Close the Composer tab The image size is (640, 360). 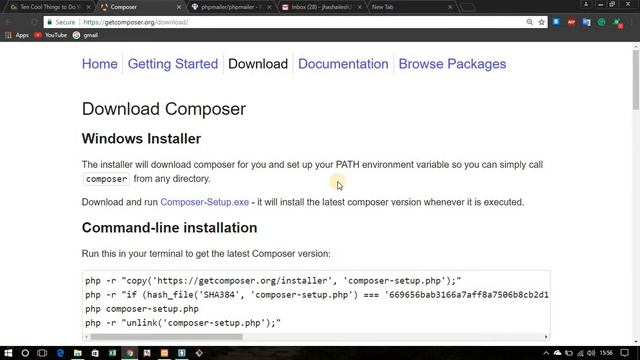178,7
